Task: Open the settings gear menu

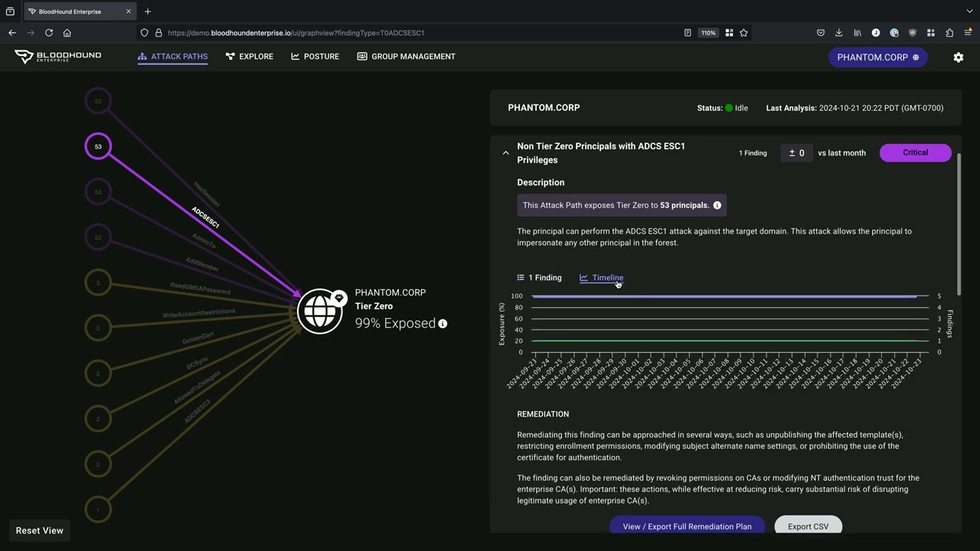Action: point(959,57)
